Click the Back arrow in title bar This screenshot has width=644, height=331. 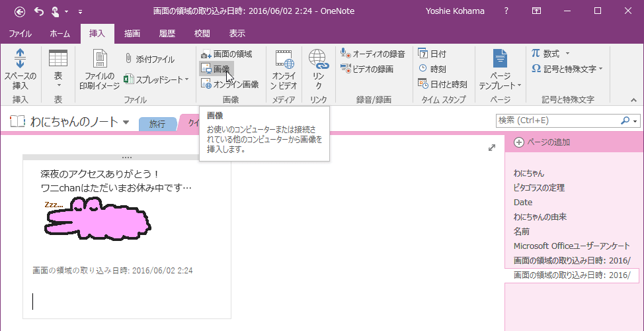[20, 11]
